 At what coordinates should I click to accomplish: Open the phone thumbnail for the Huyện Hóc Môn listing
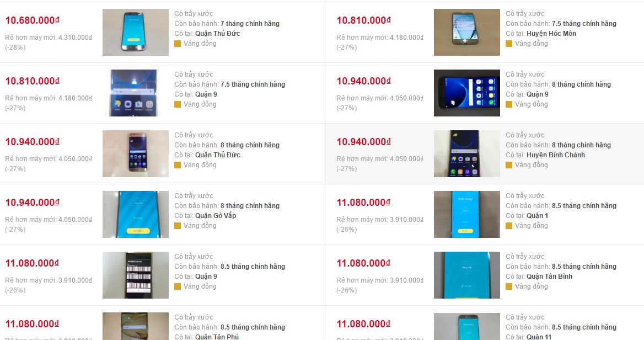(467, 32)
